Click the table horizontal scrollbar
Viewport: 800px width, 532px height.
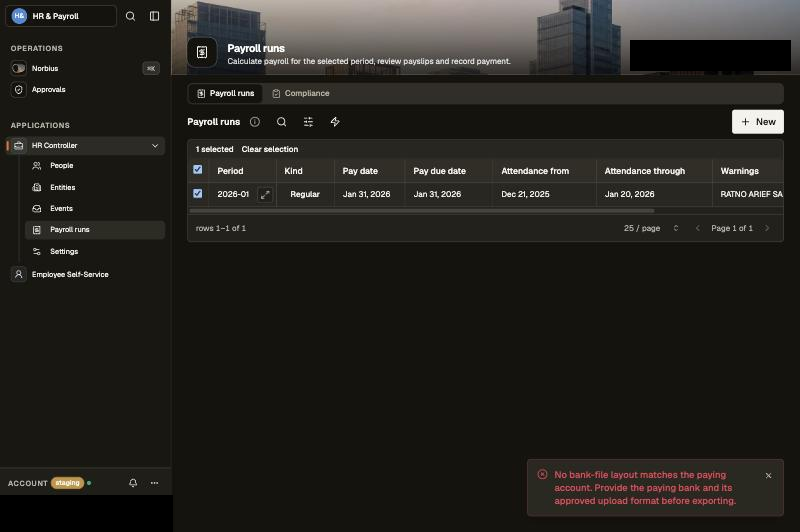[421, 211]
